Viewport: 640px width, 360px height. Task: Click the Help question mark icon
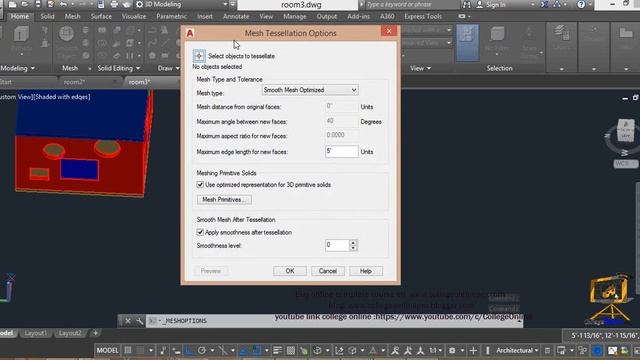[581, 4]
